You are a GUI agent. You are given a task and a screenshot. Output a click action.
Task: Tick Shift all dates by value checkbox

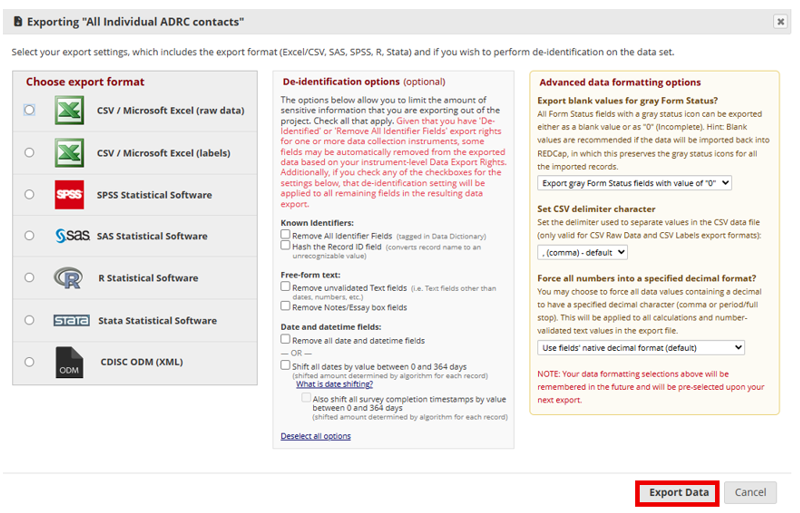click(x=285, y=365)
